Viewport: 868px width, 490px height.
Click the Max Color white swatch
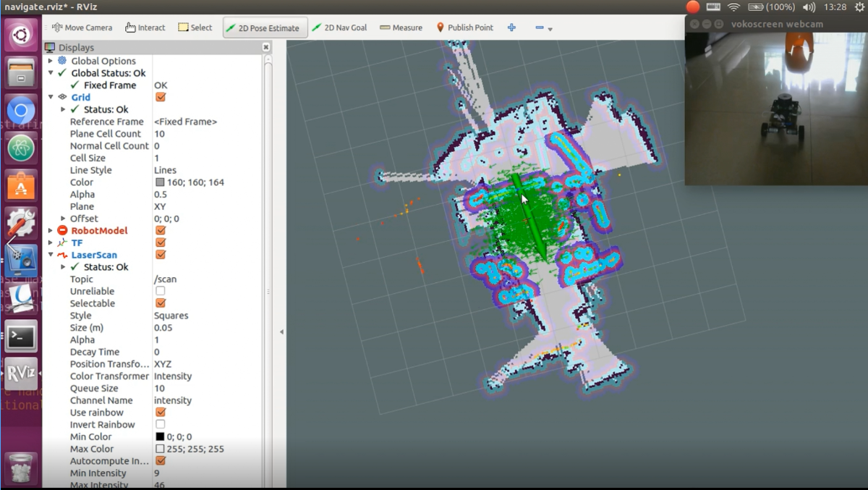[160, 449]
